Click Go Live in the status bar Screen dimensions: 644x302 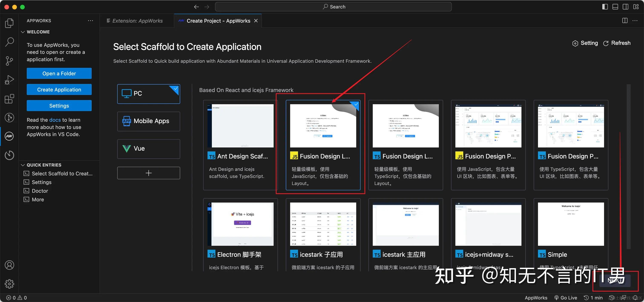pyautogui.click(x=566, y=298)
